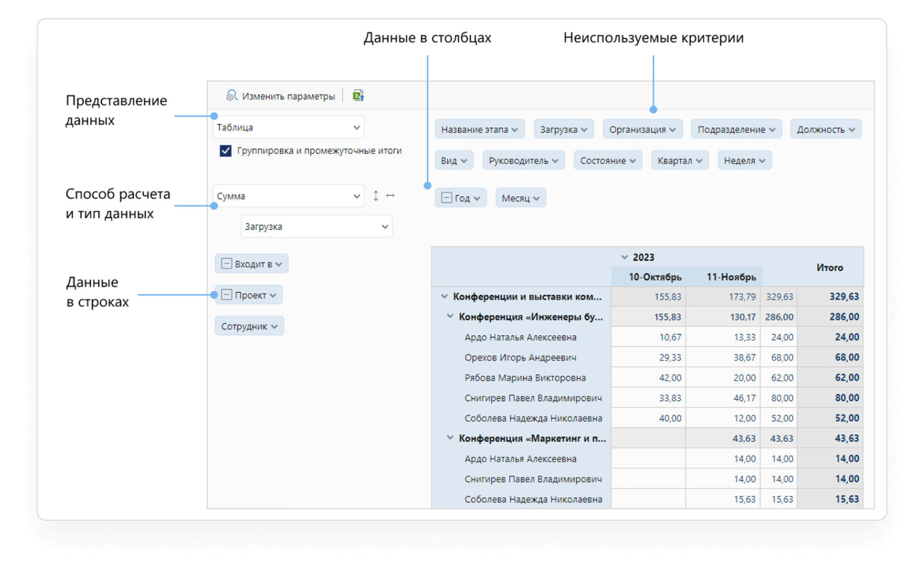This screenshot has width=924, height=570.
Task: Open the Вид criterion chip
Action: (454, 161)
